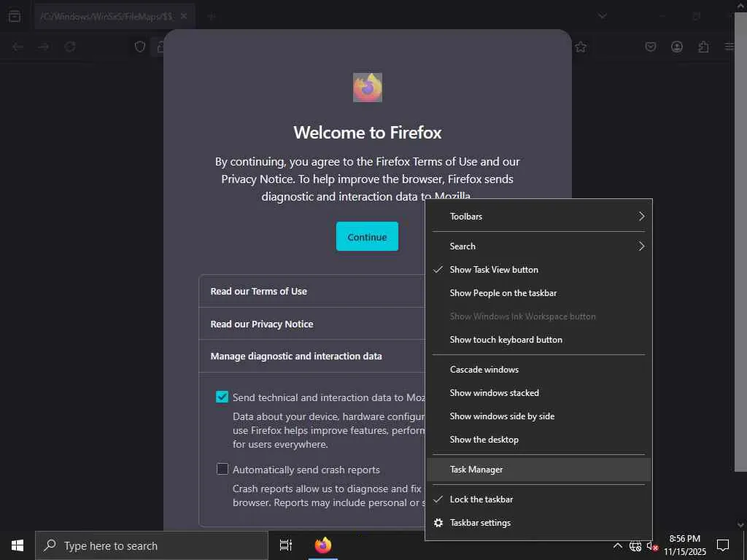Screen dimensions: 747x560
Task: Expand Read our Privacy Notice section
Action: tap(312, 324)
